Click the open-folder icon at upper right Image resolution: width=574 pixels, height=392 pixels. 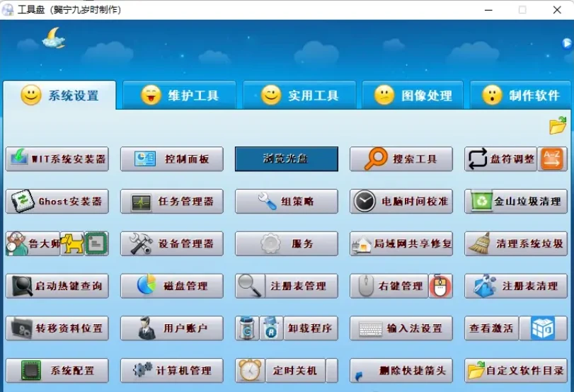point(558,125)
